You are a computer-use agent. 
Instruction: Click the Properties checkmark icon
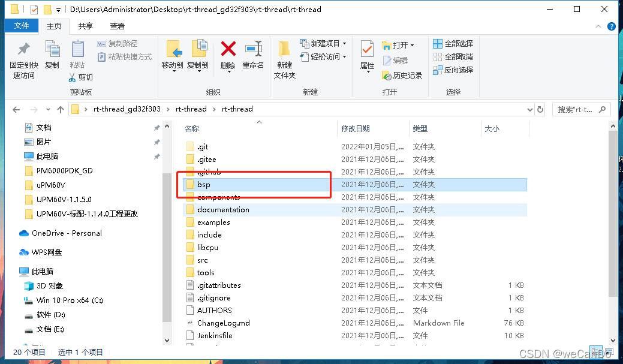pyautogui.click(x=367, y=49)
